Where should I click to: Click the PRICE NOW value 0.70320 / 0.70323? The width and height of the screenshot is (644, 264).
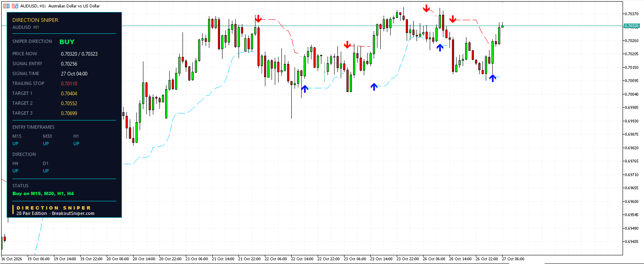point(79,54)
